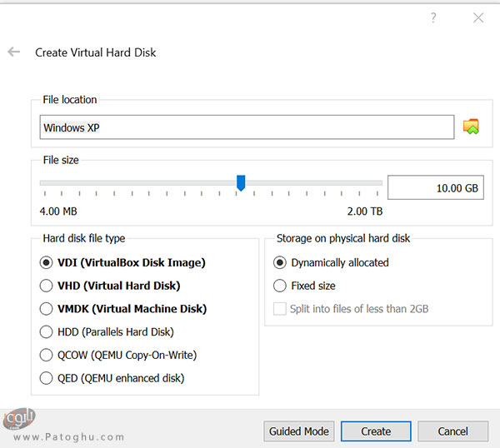Click the Guided Mode button
The image size is (500, 448).
tap(299, 431)
